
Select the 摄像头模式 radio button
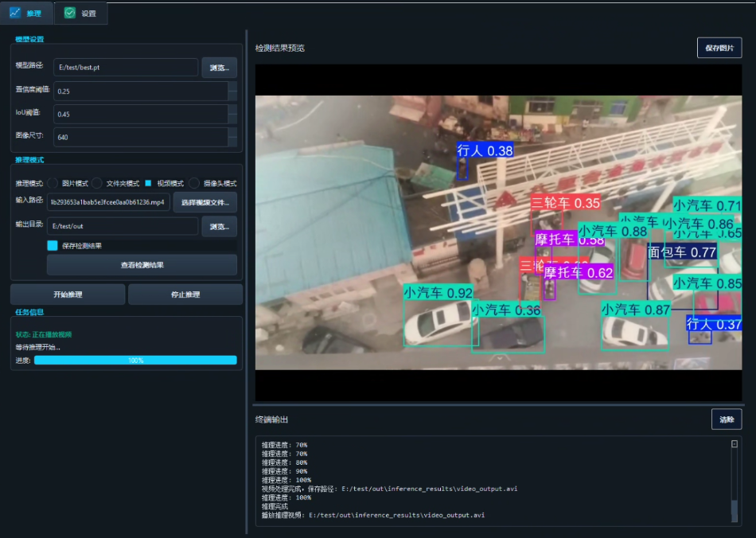click(194, 183)
